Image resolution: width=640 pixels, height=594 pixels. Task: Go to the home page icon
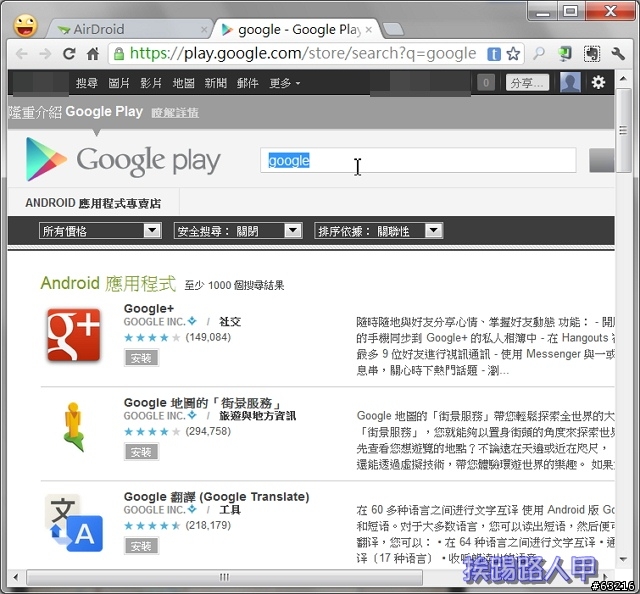click(93, 53)
